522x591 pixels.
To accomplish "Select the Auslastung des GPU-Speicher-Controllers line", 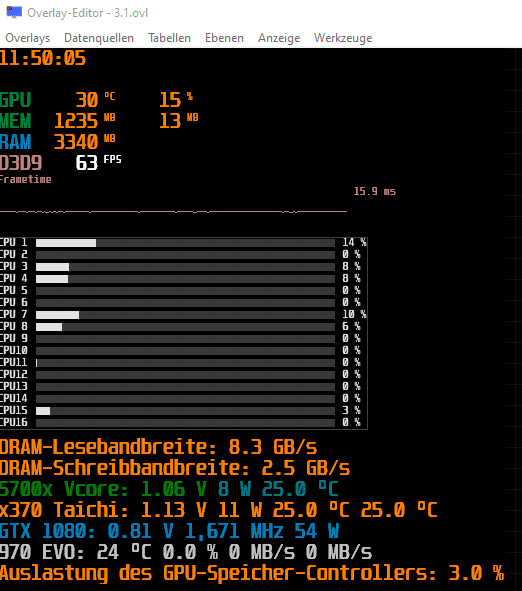I will 252,573.
